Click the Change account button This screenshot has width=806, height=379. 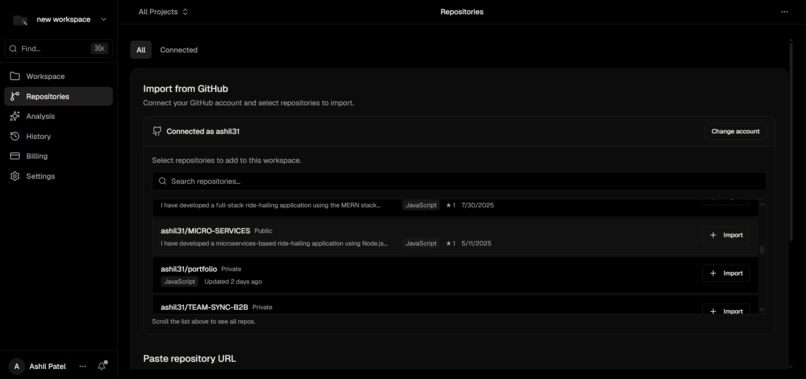[735, 132]
